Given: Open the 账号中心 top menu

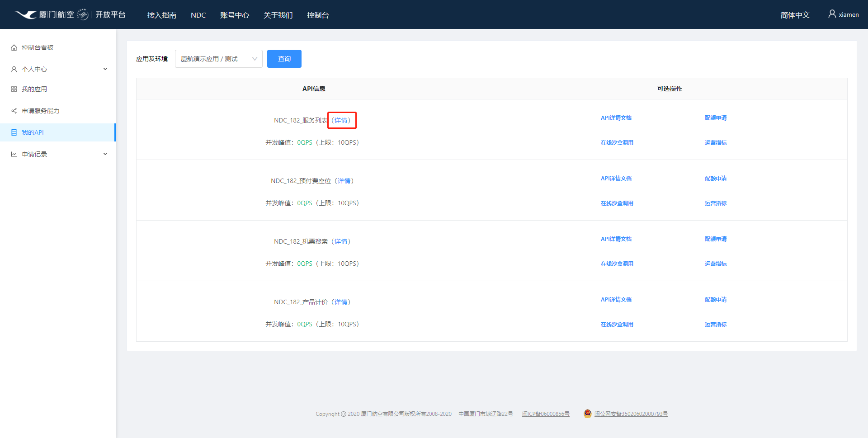Looking at the screenshot, I should click(x=235, y=15).
